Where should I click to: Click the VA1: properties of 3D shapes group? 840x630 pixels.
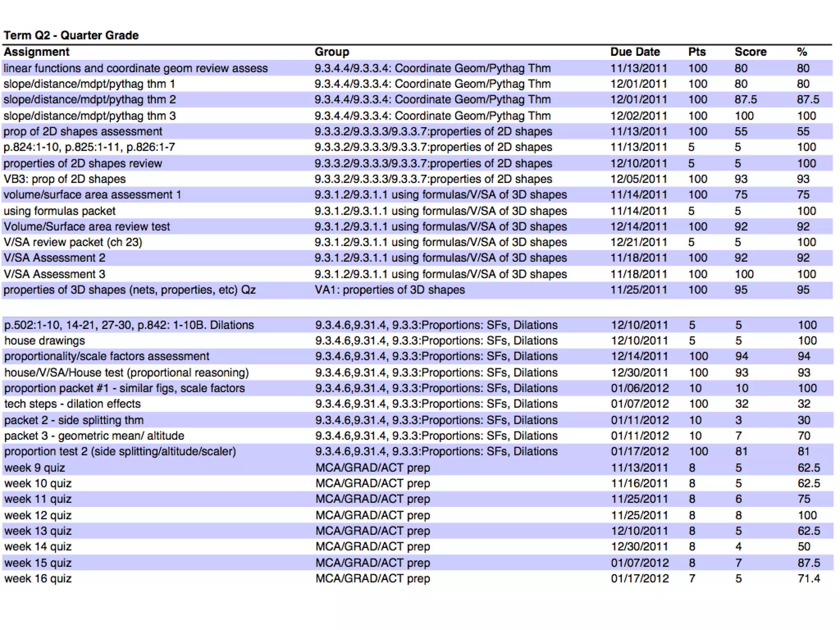tap(390, 290)
